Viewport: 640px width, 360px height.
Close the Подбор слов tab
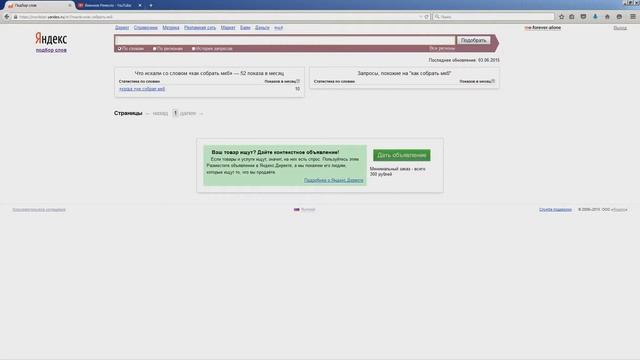click(x=69, y=6)
